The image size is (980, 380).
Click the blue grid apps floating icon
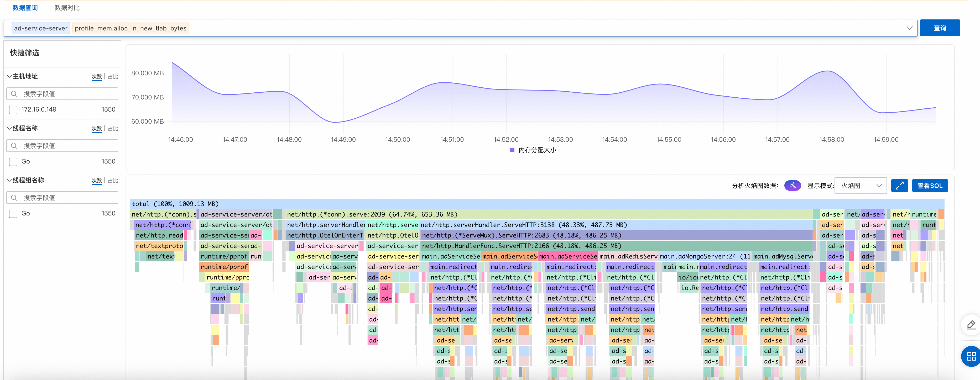971,356
